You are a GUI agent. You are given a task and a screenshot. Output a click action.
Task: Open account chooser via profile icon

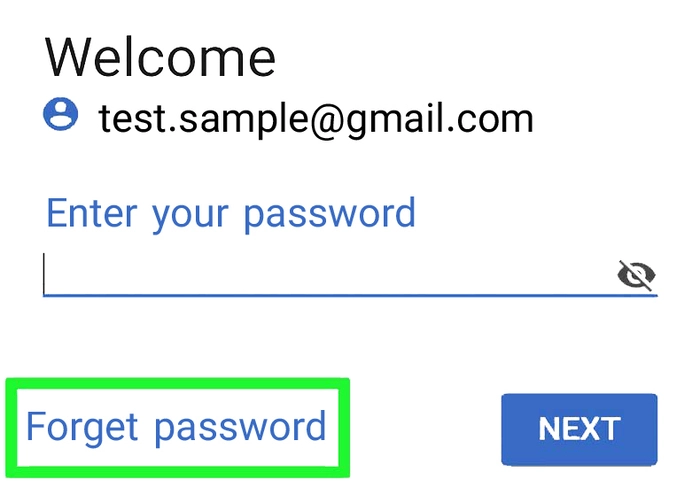click(61, 114)
